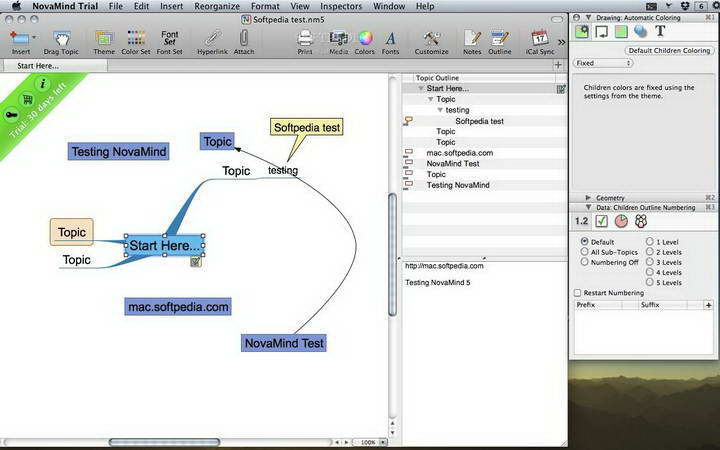Select the cluster resources data icon
720x450 pixels.
click(x=641, y=221)
